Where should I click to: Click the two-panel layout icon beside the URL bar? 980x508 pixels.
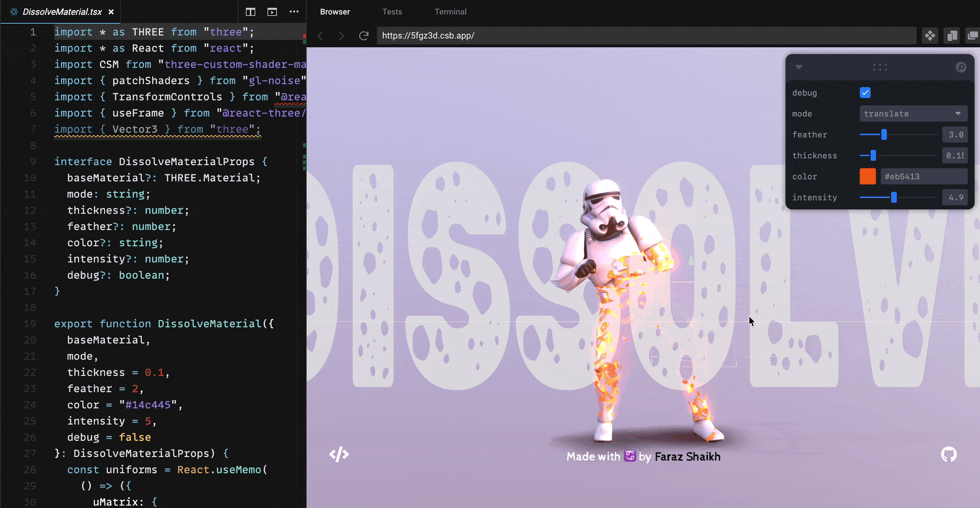pos(951,36)
